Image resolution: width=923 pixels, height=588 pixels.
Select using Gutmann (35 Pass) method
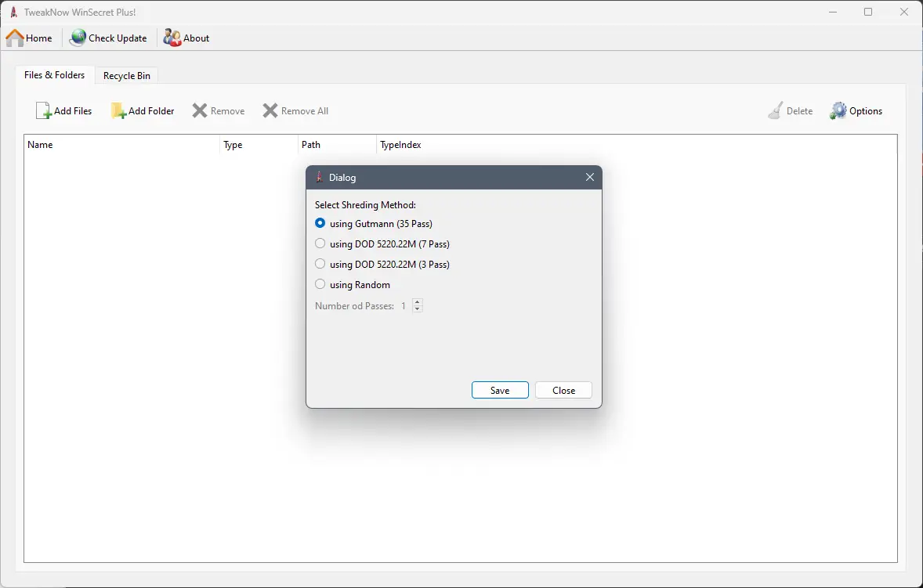320,222
